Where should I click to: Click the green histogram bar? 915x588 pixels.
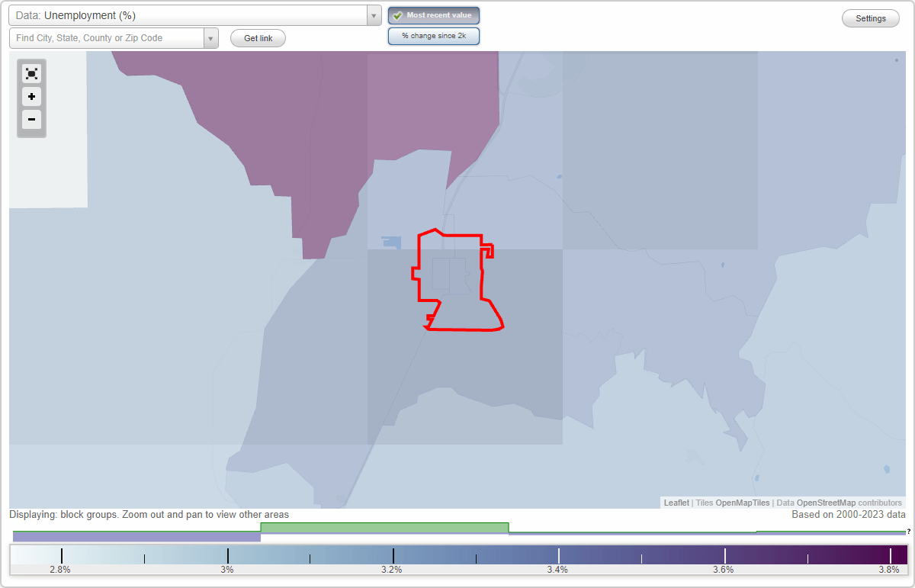[x=384, y=528]
